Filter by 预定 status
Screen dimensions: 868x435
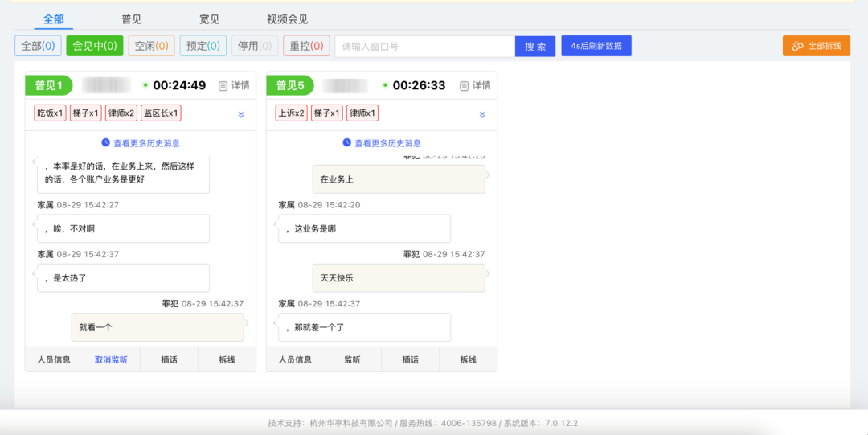click(203, 46)
